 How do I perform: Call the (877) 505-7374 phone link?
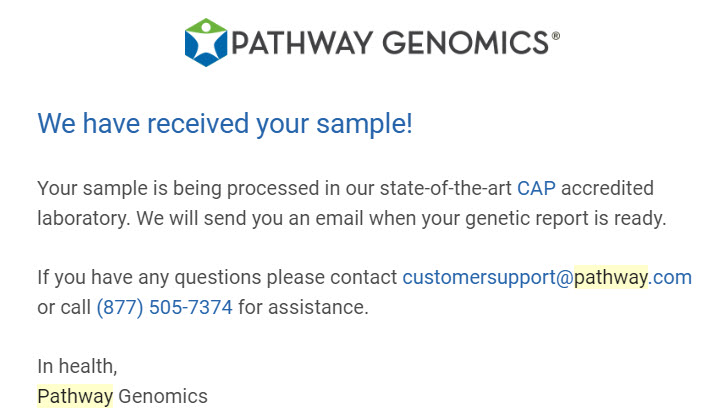click(x=164, y=307)
